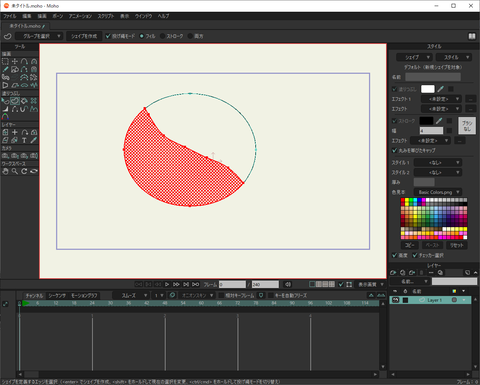The image size is (480, 385).
Task: Toggle relative keyframe checkbox in timeline
Action: [x=221, y=295]
